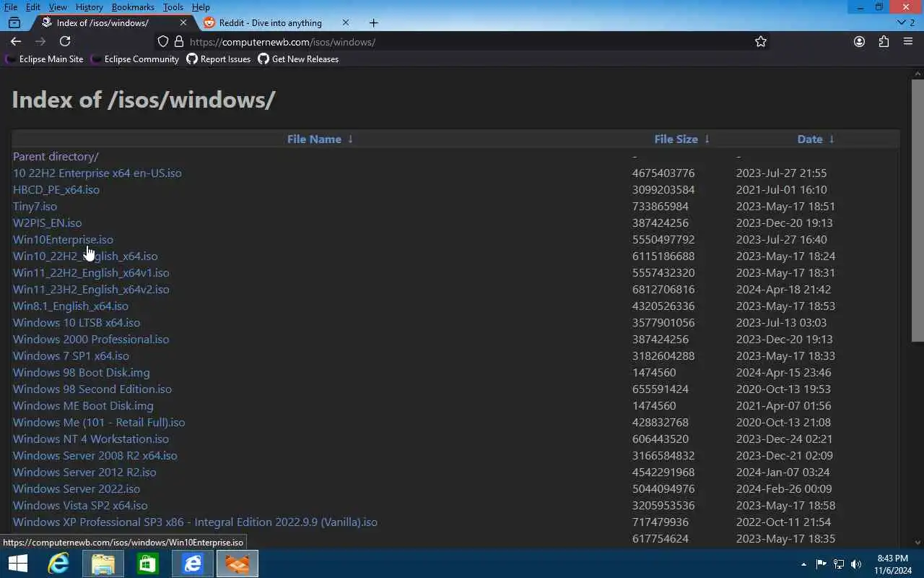Go back to the previous page
The width and height of the screenshot is (924, 578).
point(16,42)
